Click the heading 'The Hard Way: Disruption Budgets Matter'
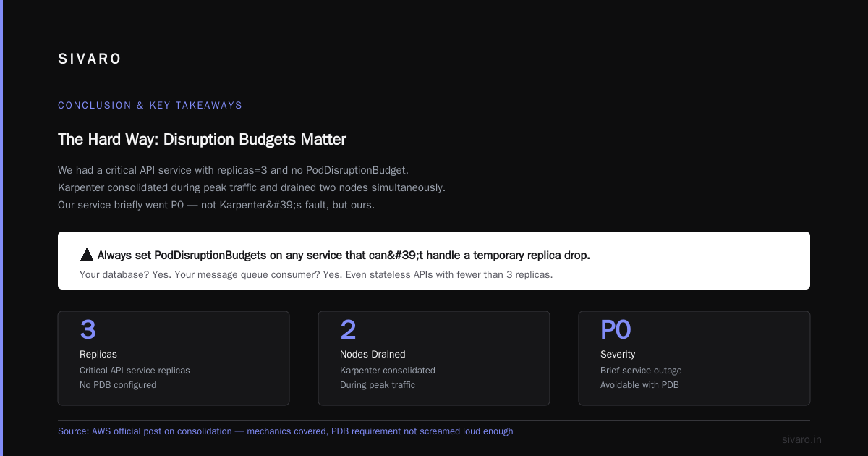This screenshot has width=868, height=456. click(x=203, y=140)
